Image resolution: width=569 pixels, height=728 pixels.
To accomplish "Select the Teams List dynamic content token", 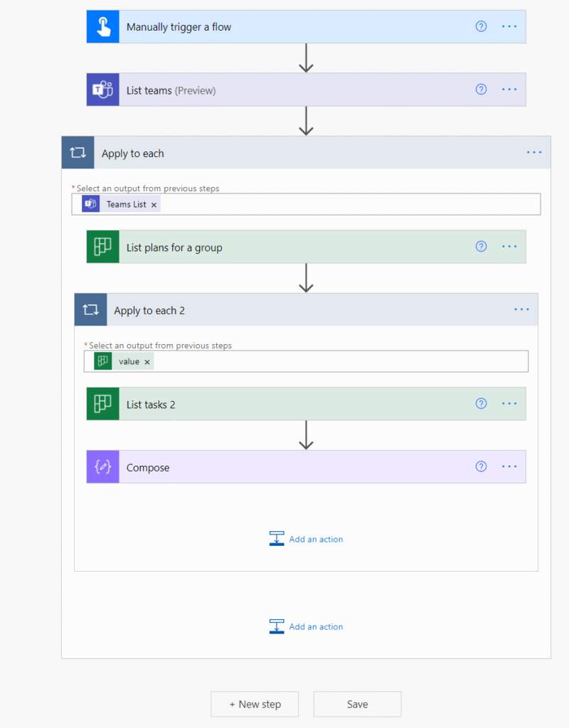I will (x=121, y=204).
